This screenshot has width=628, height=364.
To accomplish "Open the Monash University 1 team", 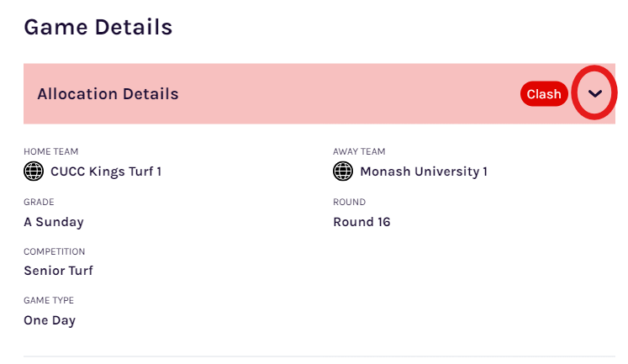I will pos(424,171).
